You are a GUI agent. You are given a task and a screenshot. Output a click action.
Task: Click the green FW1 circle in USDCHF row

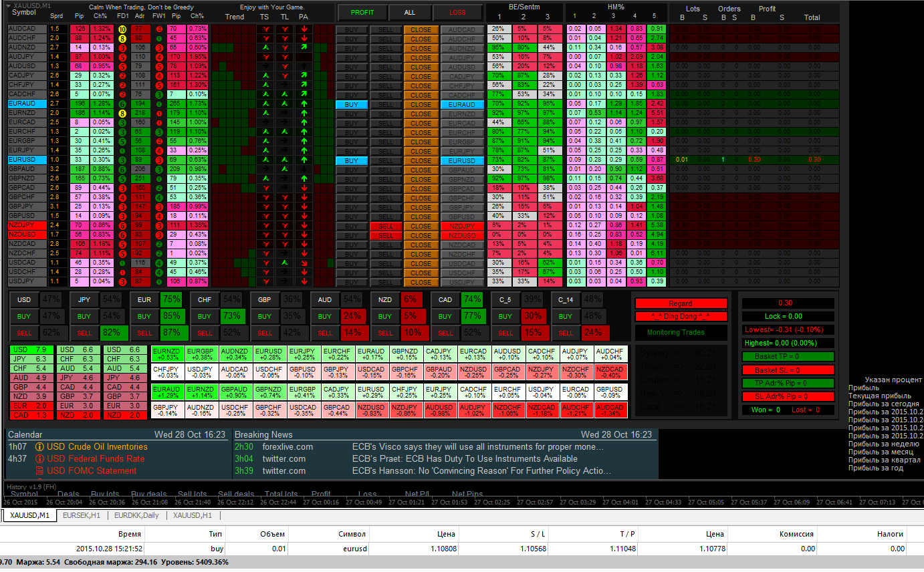pos(159,273)
